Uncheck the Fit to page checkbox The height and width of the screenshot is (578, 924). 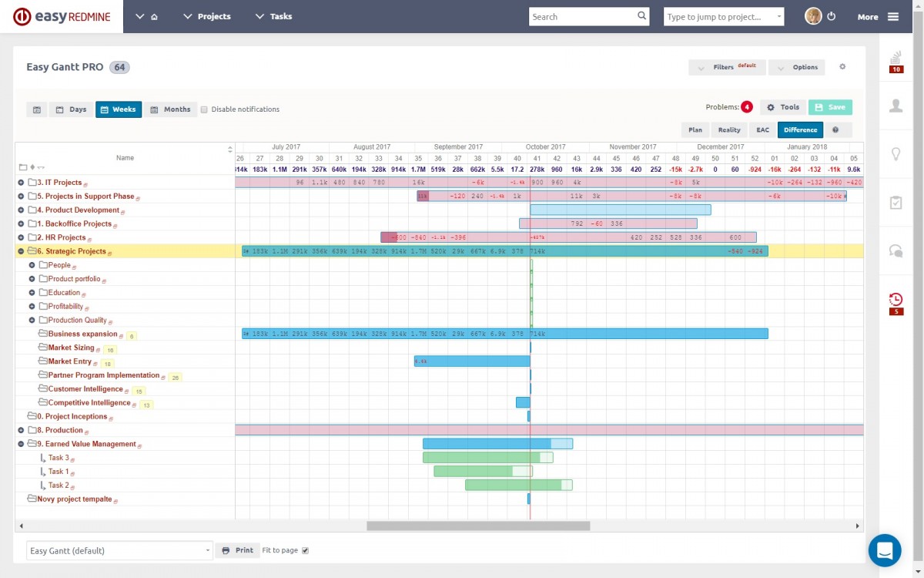point(306,550)
